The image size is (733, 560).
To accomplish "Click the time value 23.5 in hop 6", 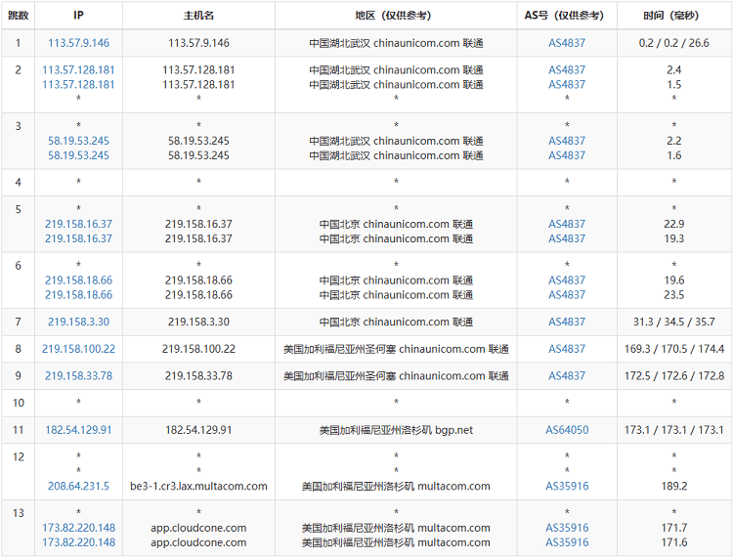I will [674, 295].
